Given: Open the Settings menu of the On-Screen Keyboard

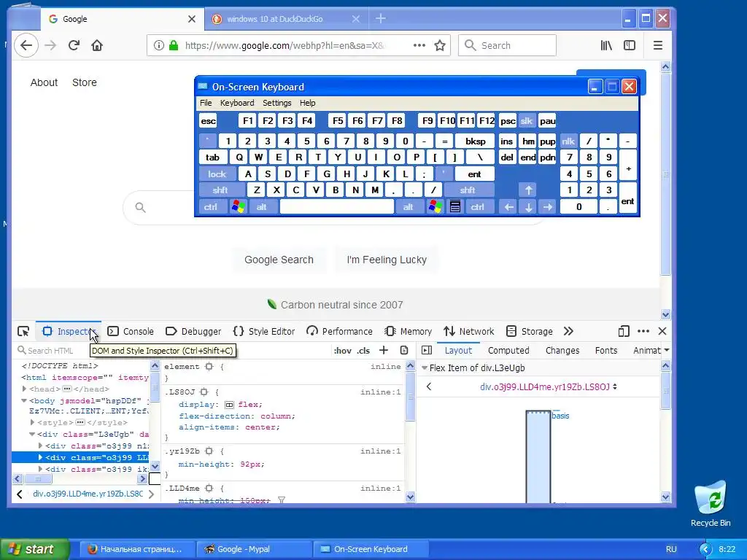Looking at the screenshot, I should tap(276, 103).
